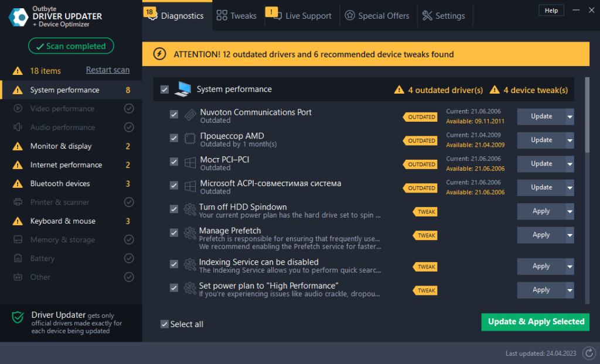The width and height of the screenshot is (600, 364).
Task: Uncheck Microsoft ACPI-совместимая система checkbox
Action: 174,186
